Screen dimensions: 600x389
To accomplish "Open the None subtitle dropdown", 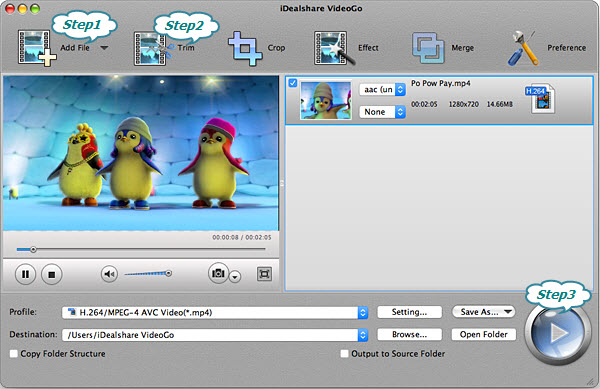I will point(382,112).
